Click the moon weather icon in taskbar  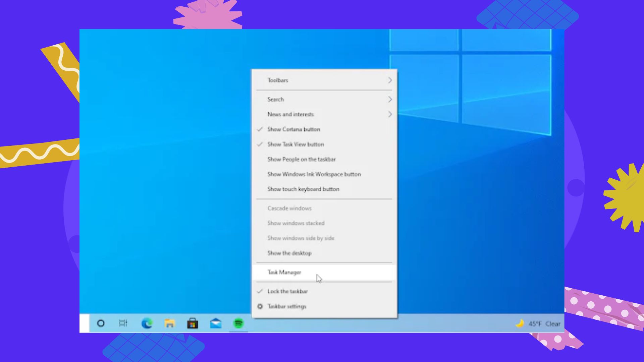click(x=520, y=323)
